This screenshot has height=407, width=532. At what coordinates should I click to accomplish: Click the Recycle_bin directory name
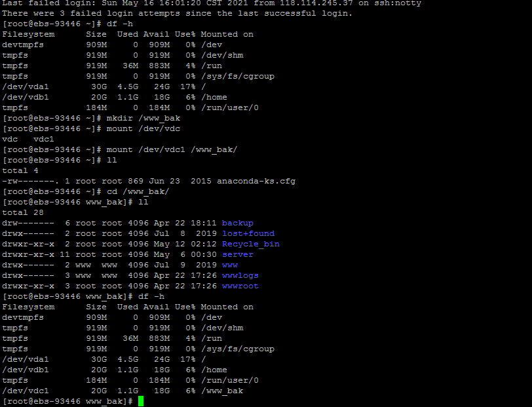pos(250,244)
